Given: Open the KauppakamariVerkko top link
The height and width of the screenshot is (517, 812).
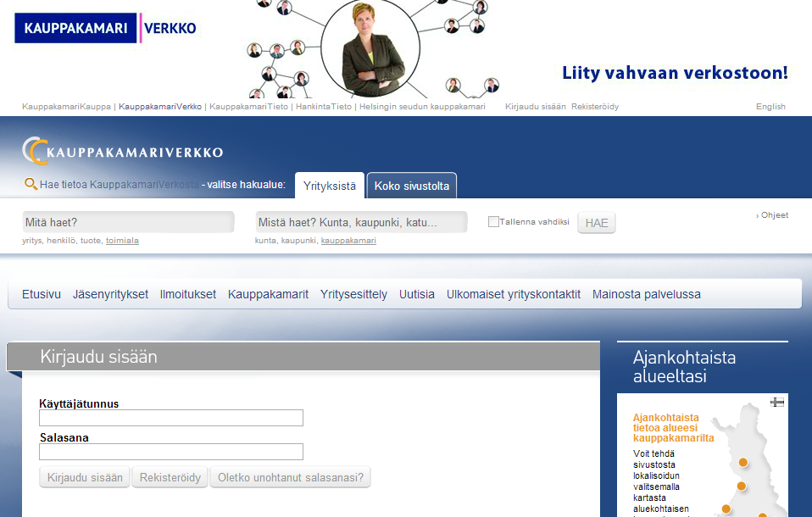Looking at the screenshot, I should [160, 107].
